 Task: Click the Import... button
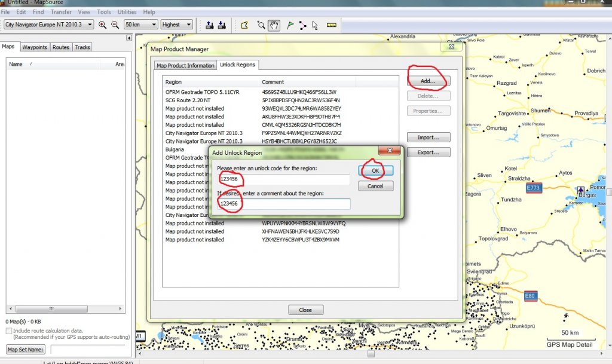[428, 137]
